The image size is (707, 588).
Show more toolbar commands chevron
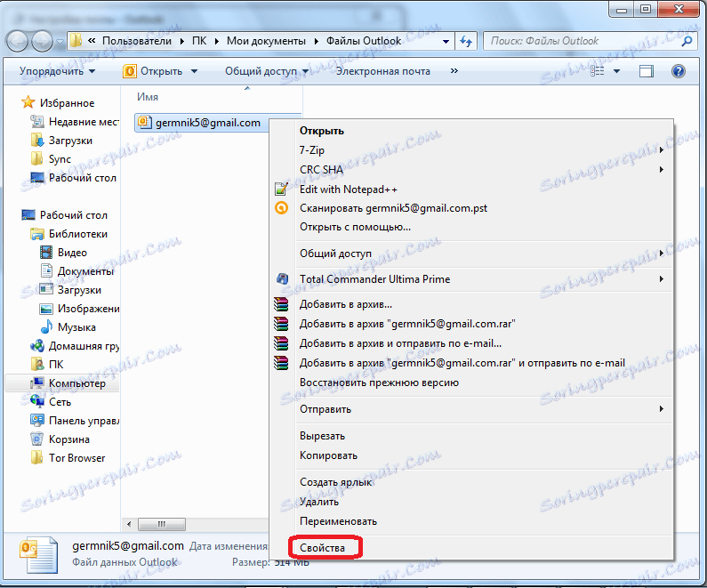(454, 71)
